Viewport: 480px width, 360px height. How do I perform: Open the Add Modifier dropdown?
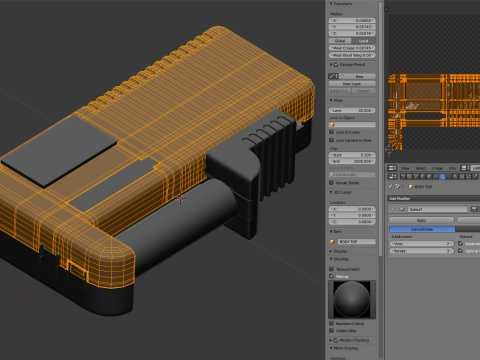434,198
